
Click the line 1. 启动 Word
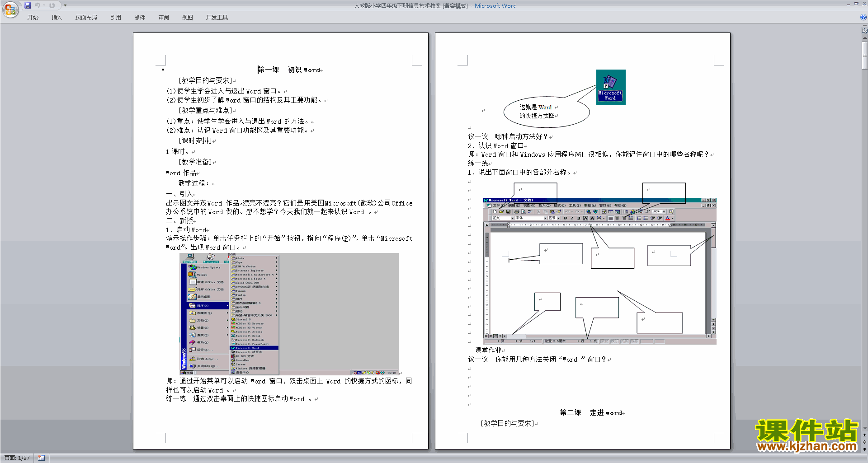click(186, 230)
